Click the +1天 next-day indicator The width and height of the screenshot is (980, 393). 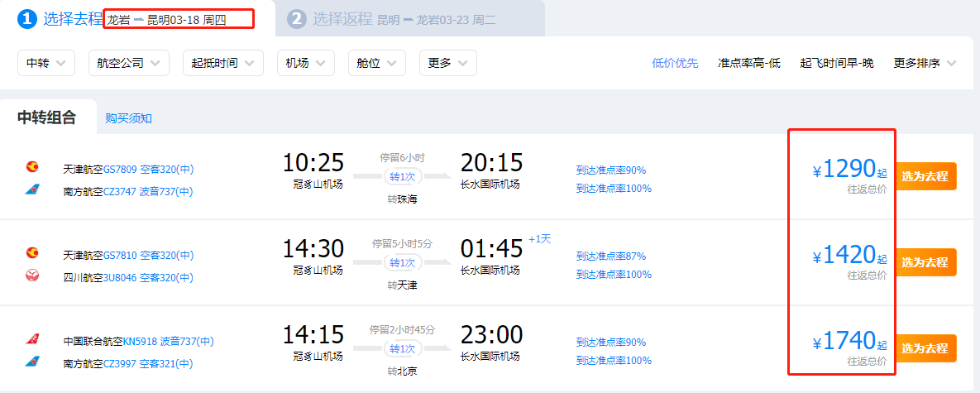(x=539, y=239)
